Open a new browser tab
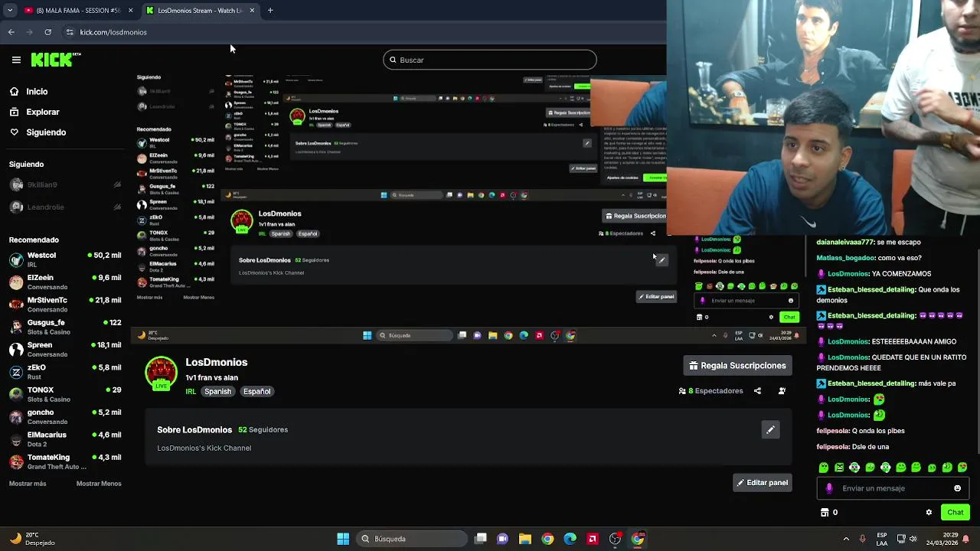Image resolution: width=980 pixels, height=551 pixels. 270,11
